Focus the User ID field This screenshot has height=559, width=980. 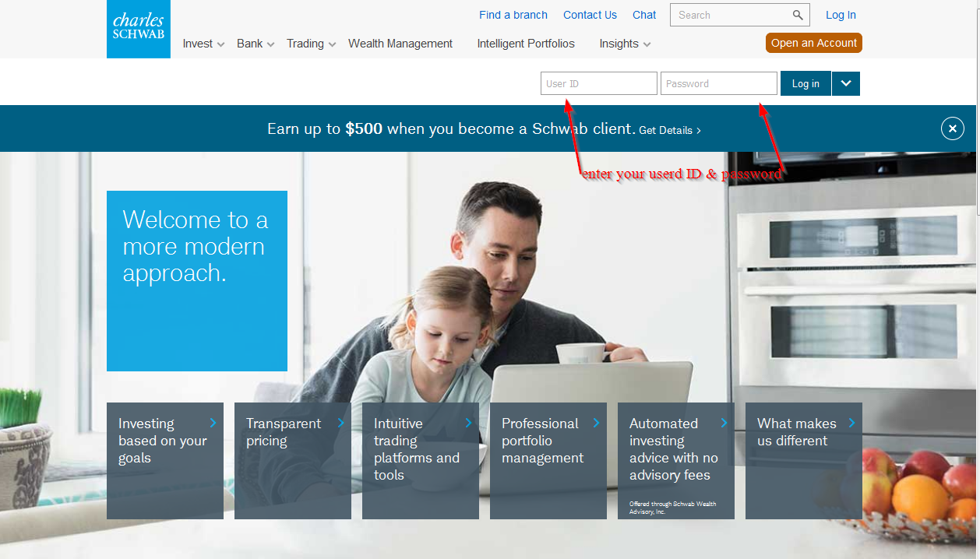click(x=599, y=83)
